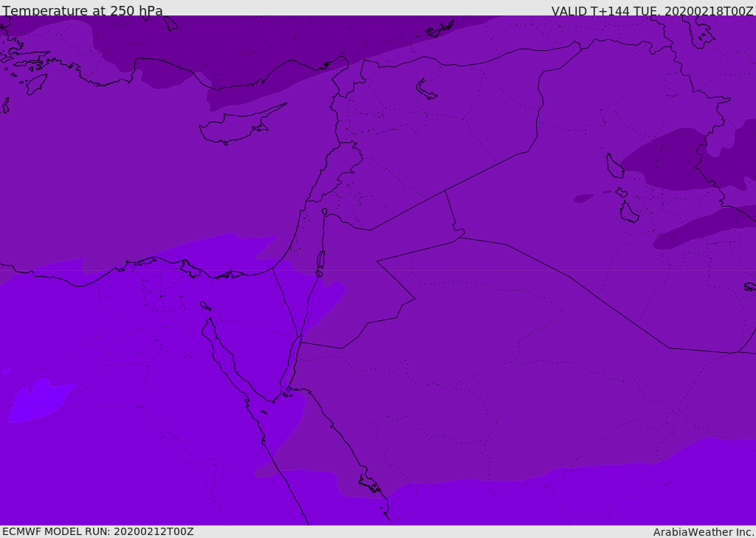Click the island of Rhodes near top-left
This screenshot has height=538, width=756.
(x=35, y=83)
